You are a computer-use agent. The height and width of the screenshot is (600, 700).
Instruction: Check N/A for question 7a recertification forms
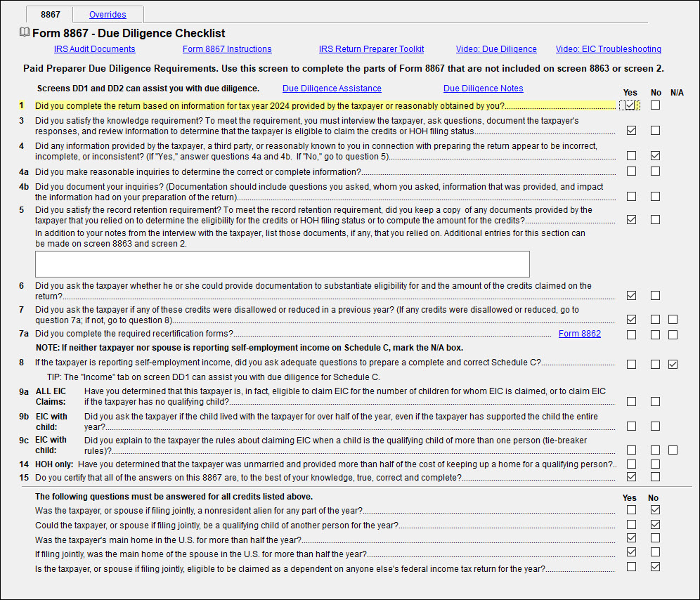coord(673,335)
